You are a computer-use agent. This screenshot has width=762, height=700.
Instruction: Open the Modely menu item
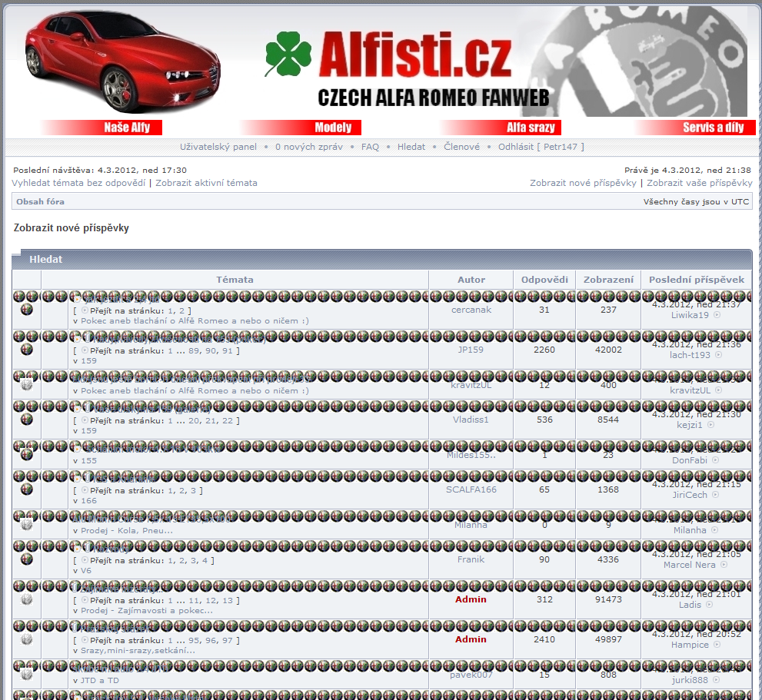click(332, 128)
